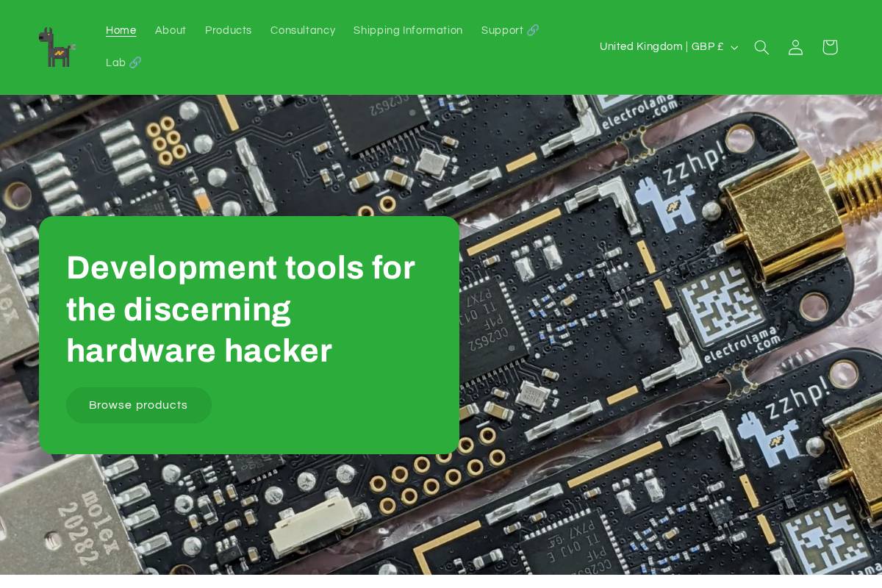Click the Electrolama llama logo
The image size is (882, 588).
coord(57,47)
